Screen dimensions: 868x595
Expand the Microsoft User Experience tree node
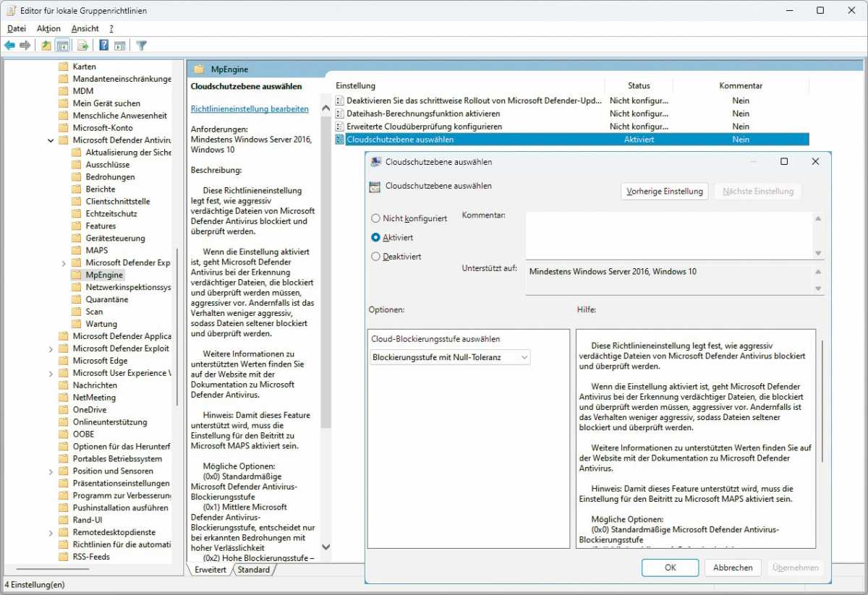coord(51,373)
